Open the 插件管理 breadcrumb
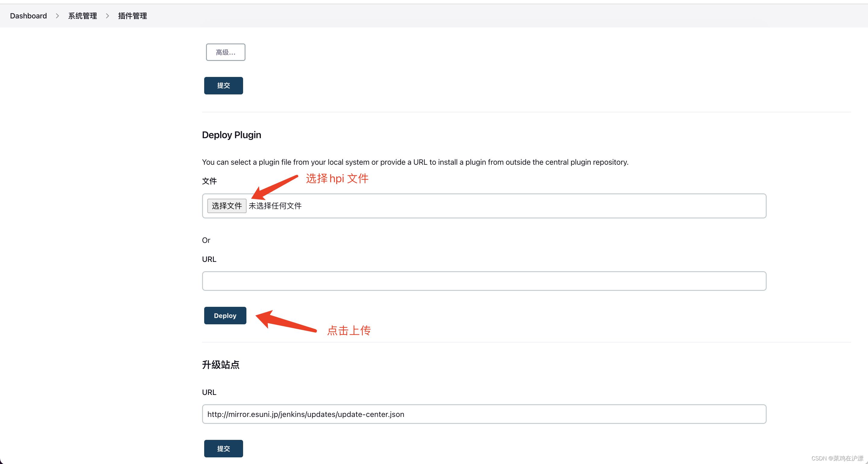 point(132,16)
